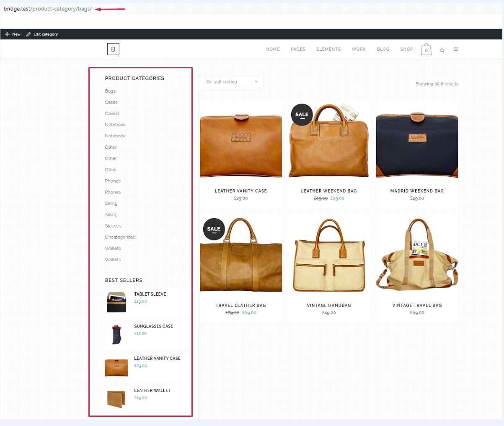Click the plus New admin bar item
The image size is (504, 426).
coord(13,34)
